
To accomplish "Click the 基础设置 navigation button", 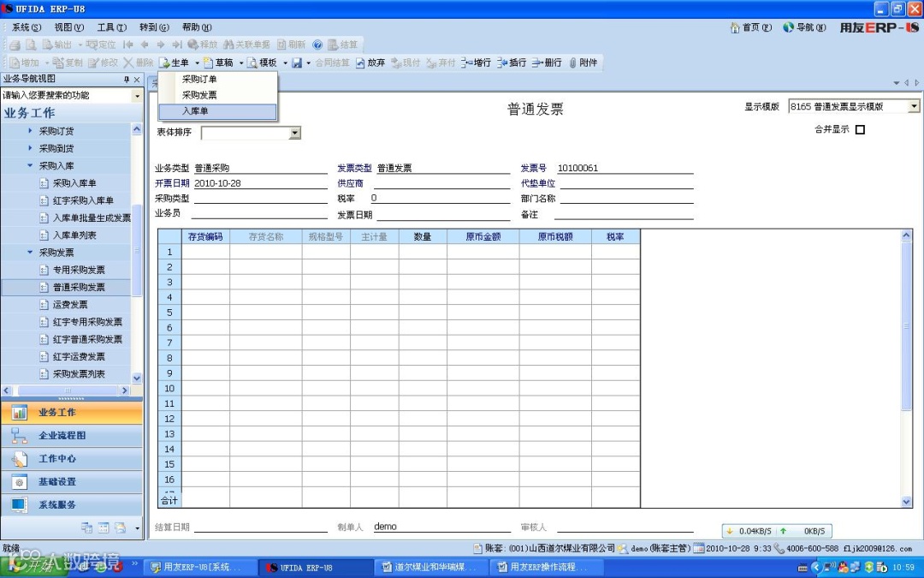I will (72, 482).
